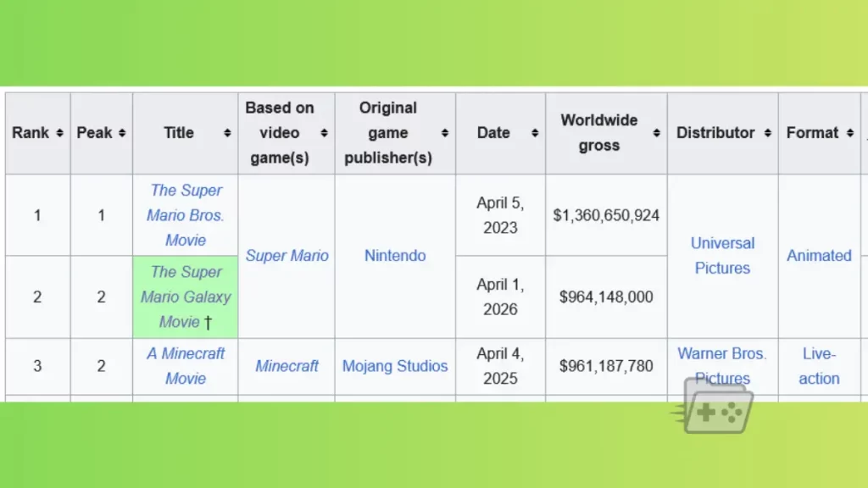The image size is (868, 488).
Task: Click the Format header text
Action: pyautogui.click(x=812, y=133)
